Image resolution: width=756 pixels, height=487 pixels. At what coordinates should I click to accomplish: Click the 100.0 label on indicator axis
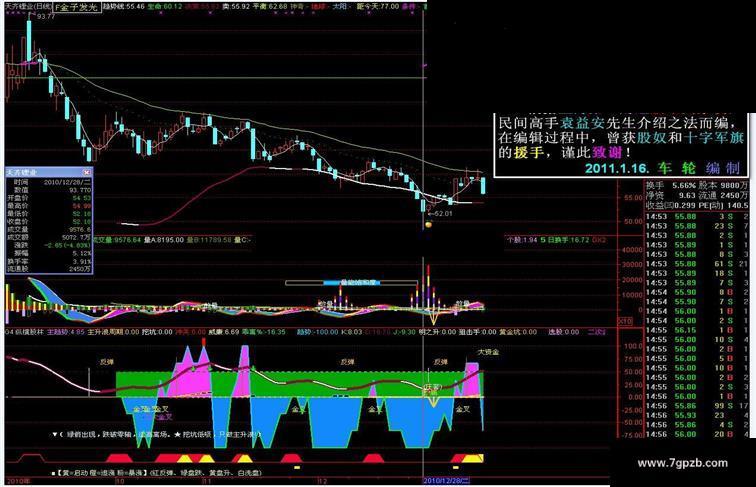pyautogui.click(x=633, y=346)
